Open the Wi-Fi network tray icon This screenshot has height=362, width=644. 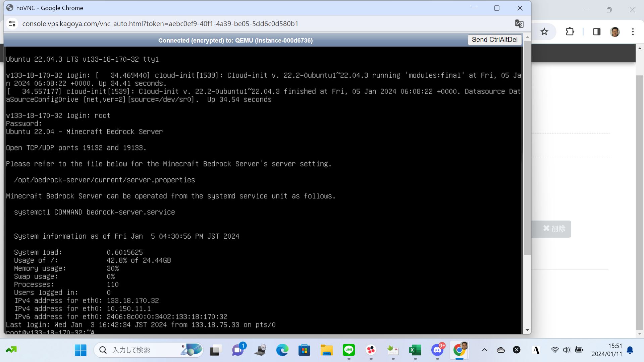tap(555, 350)
